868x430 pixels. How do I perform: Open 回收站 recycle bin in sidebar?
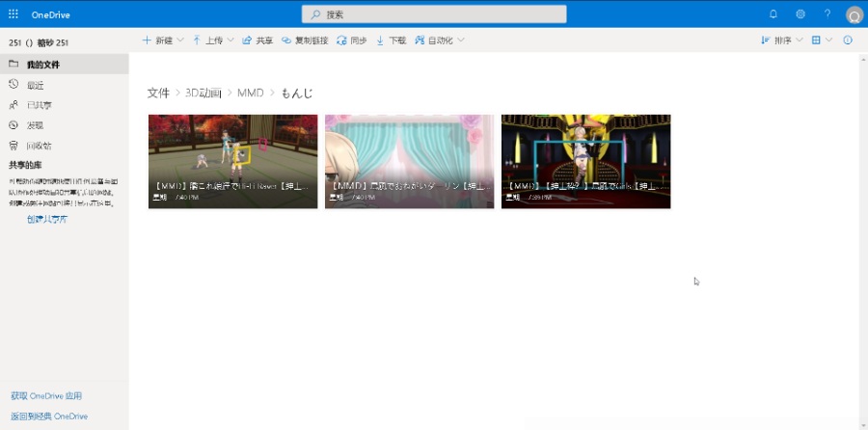coord(39,146)
